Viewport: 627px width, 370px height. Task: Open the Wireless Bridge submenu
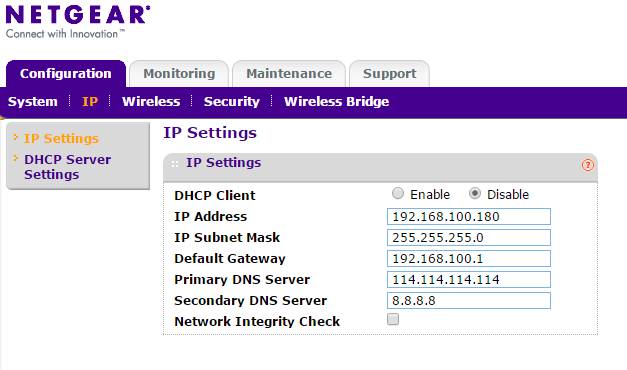pyautogui.click(x=336, y=102)
